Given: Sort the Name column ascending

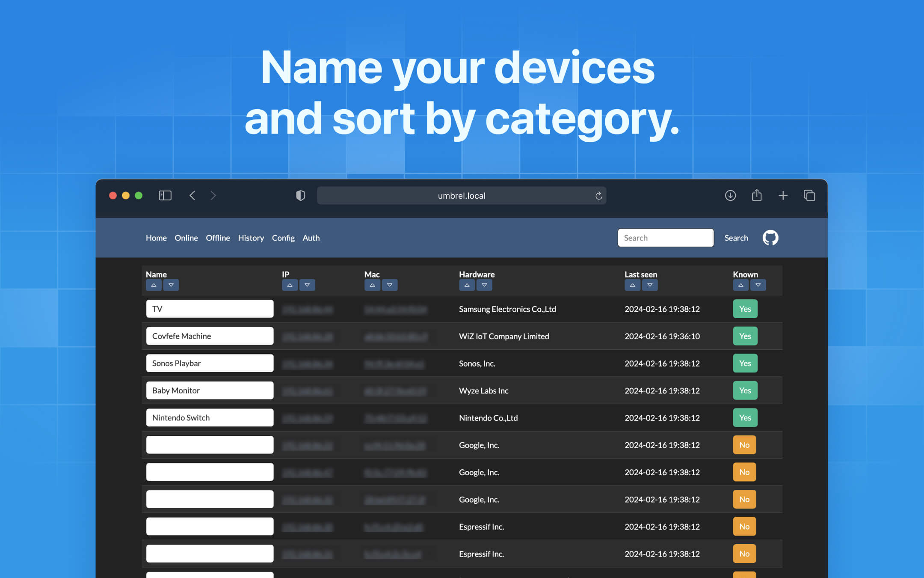Looking at the screenshot, I should pos(154,285).
